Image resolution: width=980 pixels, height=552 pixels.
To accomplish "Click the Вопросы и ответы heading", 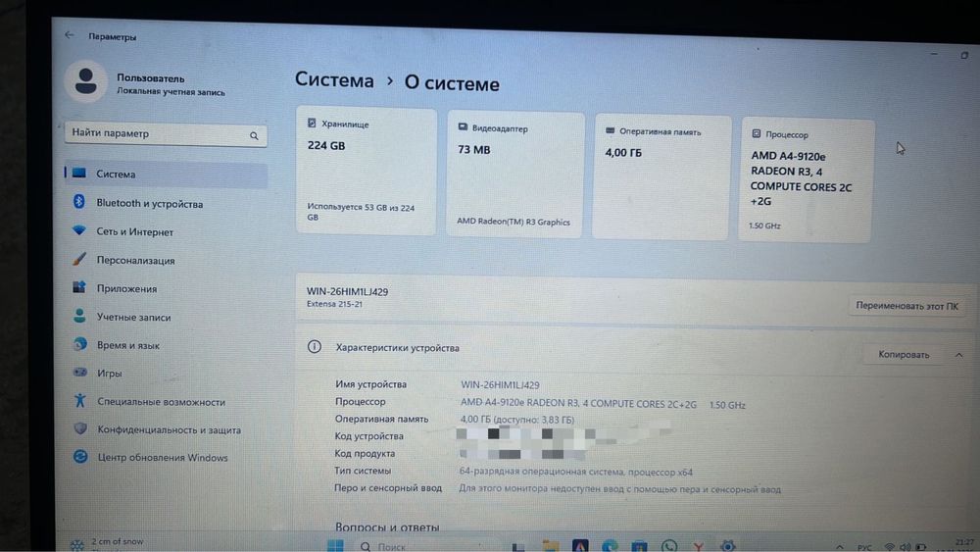I will click(x=387, y=527).
